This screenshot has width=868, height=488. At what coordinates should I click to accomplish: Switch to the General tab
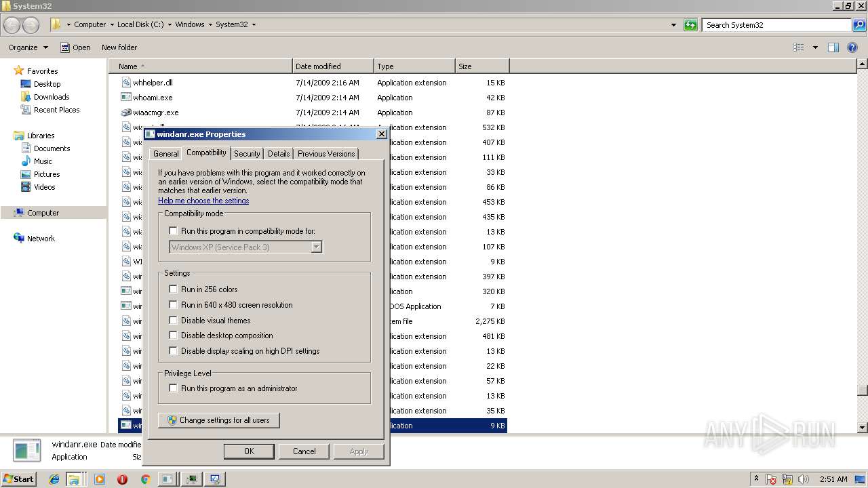pyautogui.click(x=166, y=154)
